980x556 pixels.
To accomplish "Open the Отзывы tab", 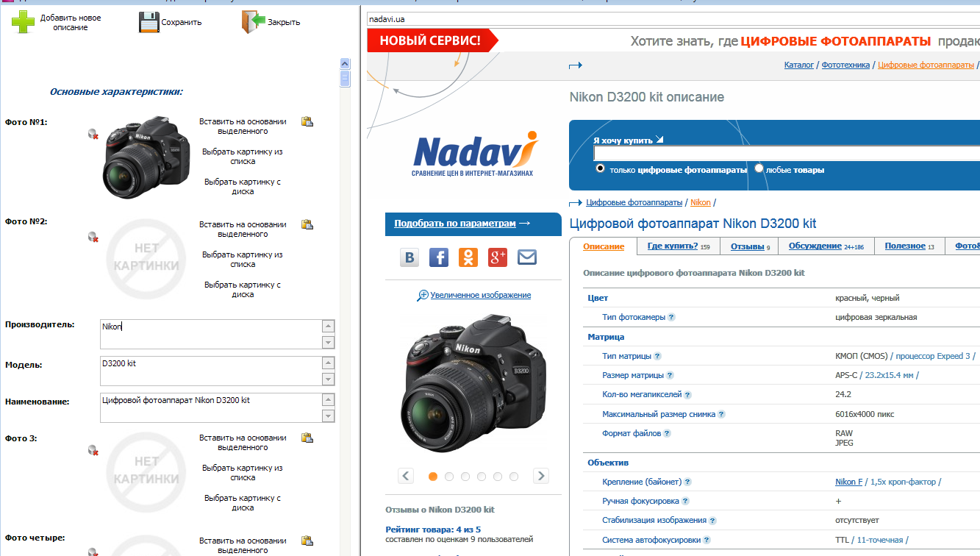I will click(x=750, y=246).
